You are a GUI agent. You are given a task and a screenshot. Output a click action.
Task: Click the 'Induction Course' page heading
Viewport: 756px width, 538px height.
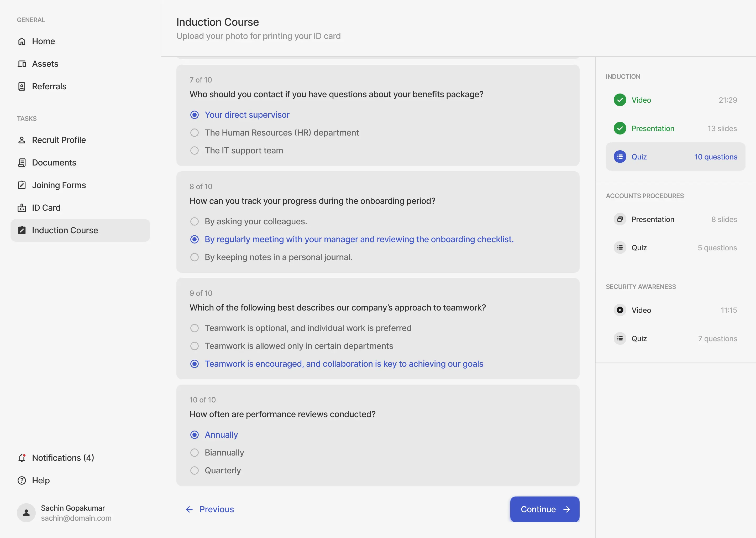[217, 22]
